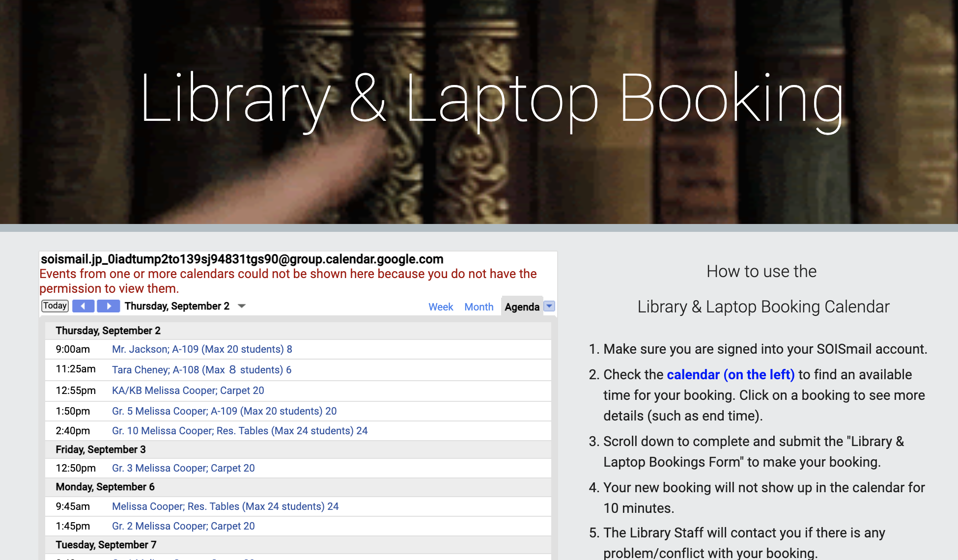Screen dimensions: 958x560
Task: Open Tara Cheney A-108 booking
Action: (x=201, y=370)
